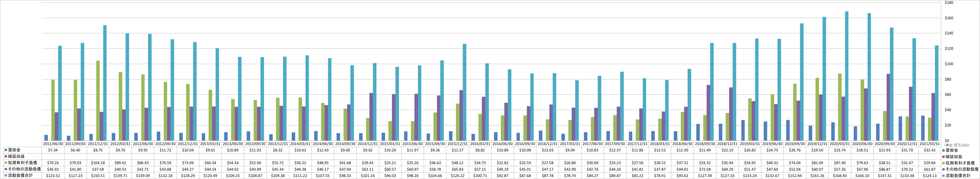Viewport: 980px width, 179px height.
Task: Click the red 繰延収益 swatch in the table row header
Action: point(6,157)
